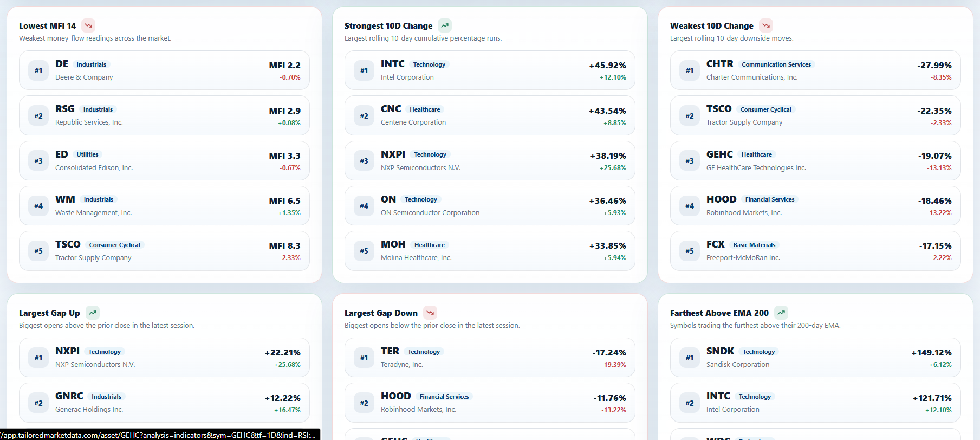The width and height of the screenshot is (980, 440).
Task: Click Consumer Cyclical tag in Lowest MFI 14
Action: pos(114,245)
